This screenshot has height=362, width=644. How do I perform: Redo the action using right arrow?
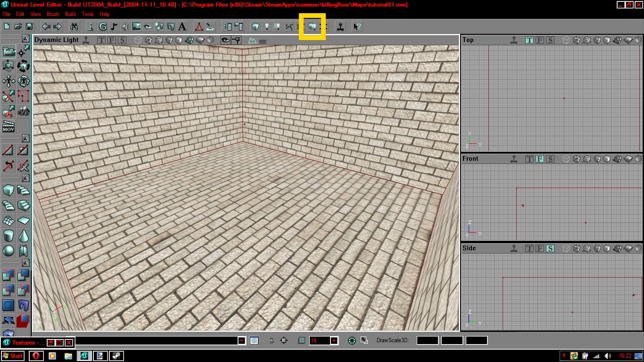58,27
